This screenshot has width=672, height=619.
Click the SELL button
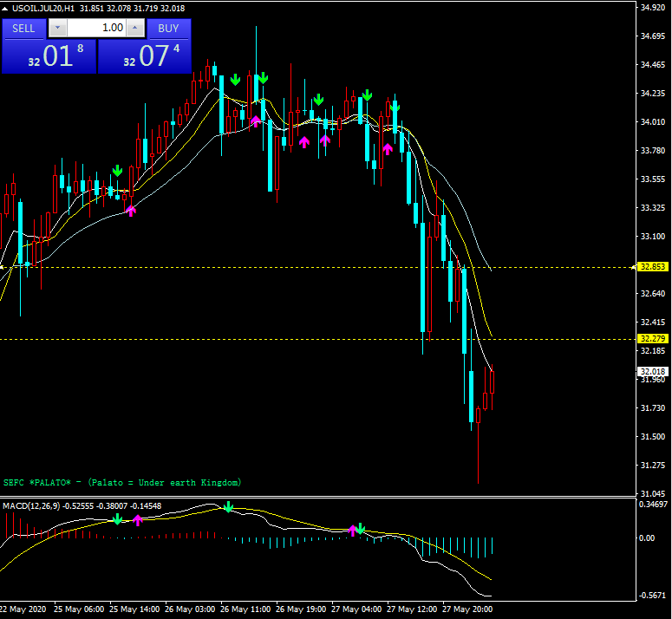click(x=23, y=28)
